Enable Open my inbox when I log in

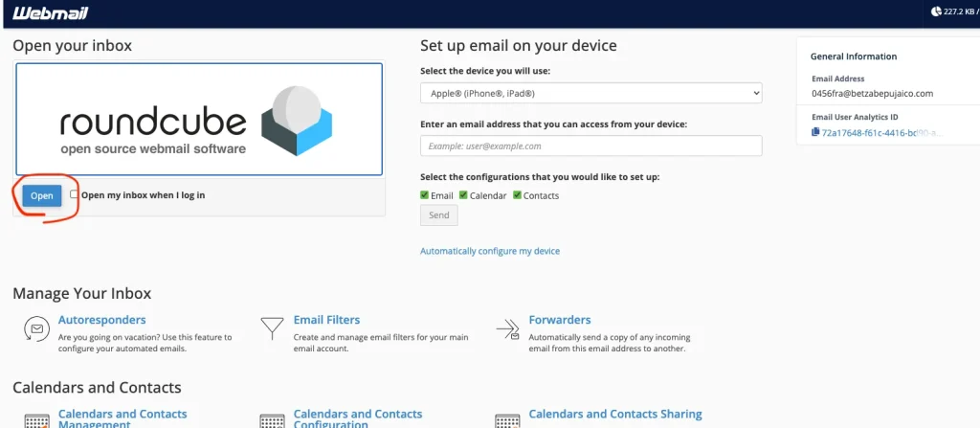(75, 194)
